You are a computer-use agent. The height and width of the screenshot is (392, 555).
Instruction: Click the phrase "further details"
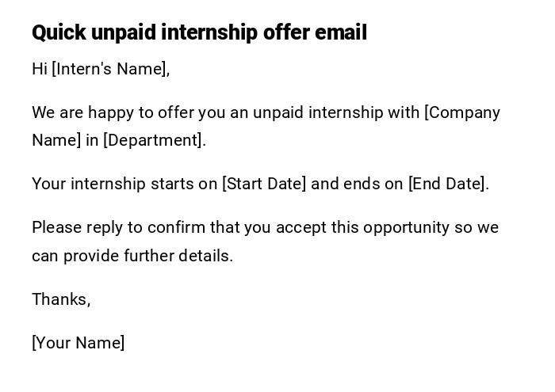(x=178, y=256)
